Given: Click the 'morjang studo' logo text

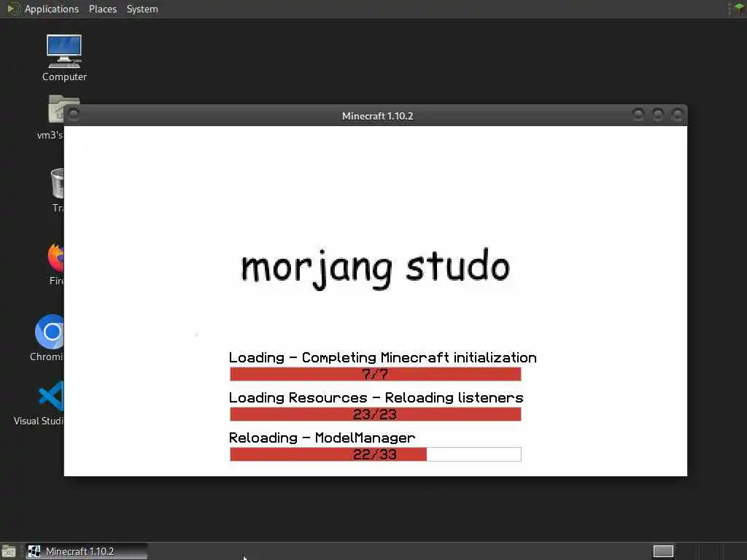Looking at the screenshot, I should click(376, 268).
